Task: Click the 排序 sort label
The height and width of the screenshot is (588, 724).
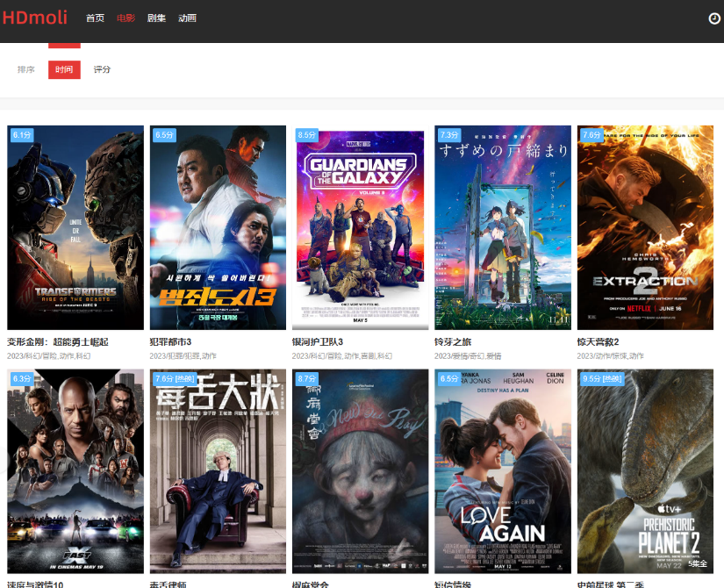Action: click(x=26, y=69)
